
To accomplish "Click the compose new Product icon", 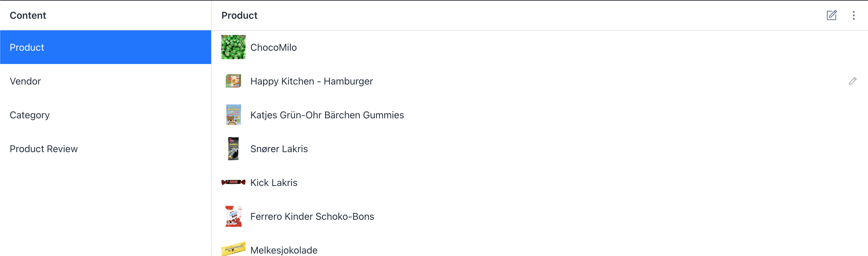I will 832,15.
